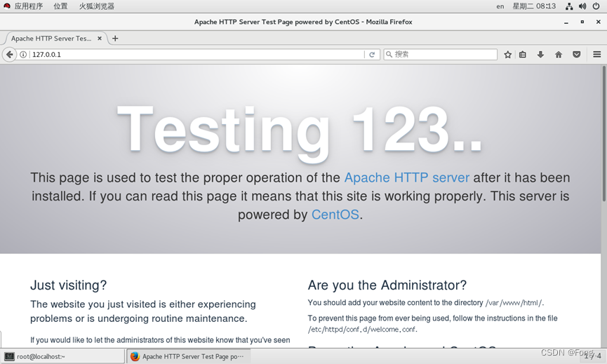Bookmark this page with the star icon
The height and width of the screenshot is (364, 607).
(x=507, y=55)
